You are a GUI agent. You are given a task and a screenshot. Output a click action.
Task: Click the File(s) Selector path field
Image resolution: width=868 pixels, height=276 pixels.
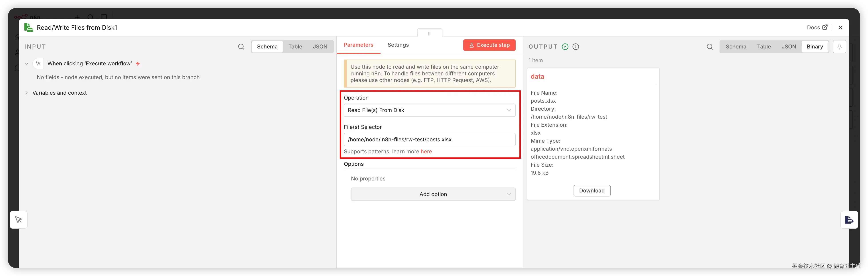pos(429,140)
